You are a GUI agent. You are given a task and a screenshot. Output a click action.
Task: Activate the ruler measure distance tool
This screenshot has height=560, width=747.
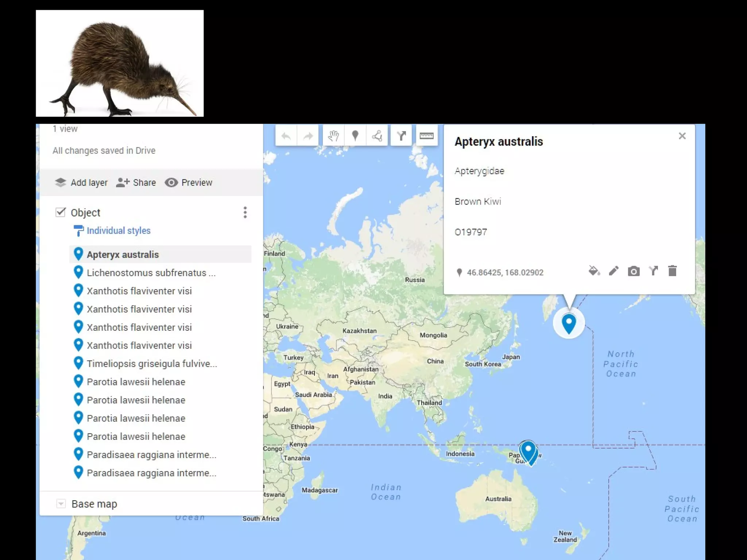coord(426,136)
